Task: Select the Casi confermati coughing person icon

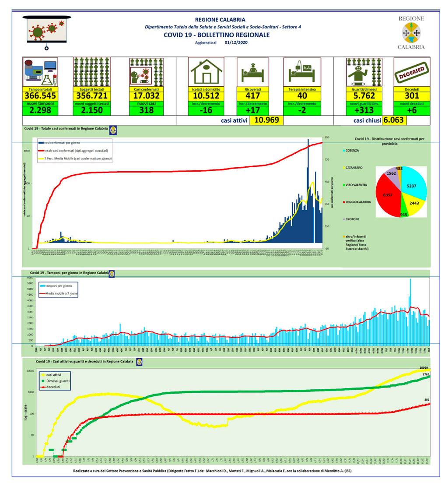Action: tap(146, 72)
